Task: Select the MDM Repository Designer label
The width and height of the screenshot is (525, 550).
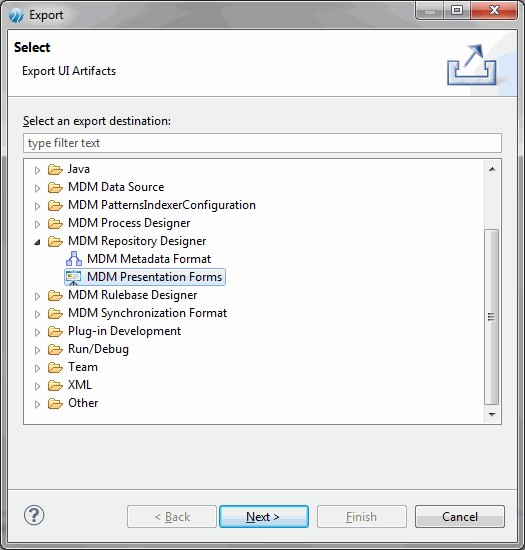Action: click(x=137, y=241)
